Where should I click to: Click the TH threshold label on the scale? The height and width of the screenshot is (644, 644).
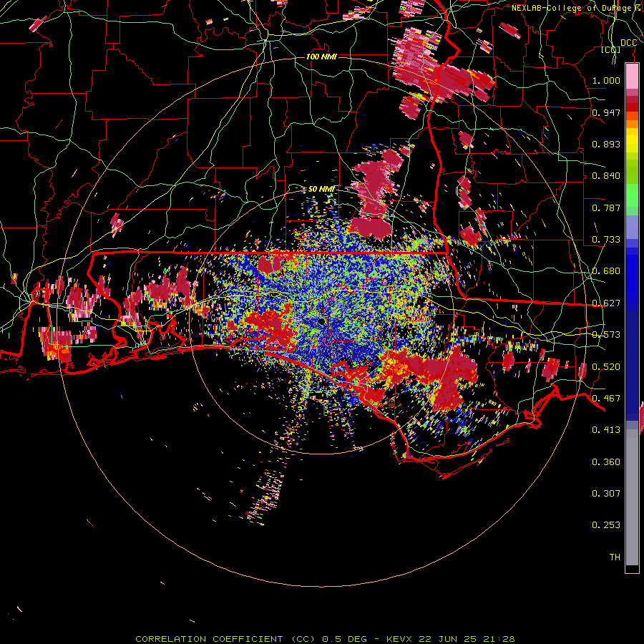[615, 557]
